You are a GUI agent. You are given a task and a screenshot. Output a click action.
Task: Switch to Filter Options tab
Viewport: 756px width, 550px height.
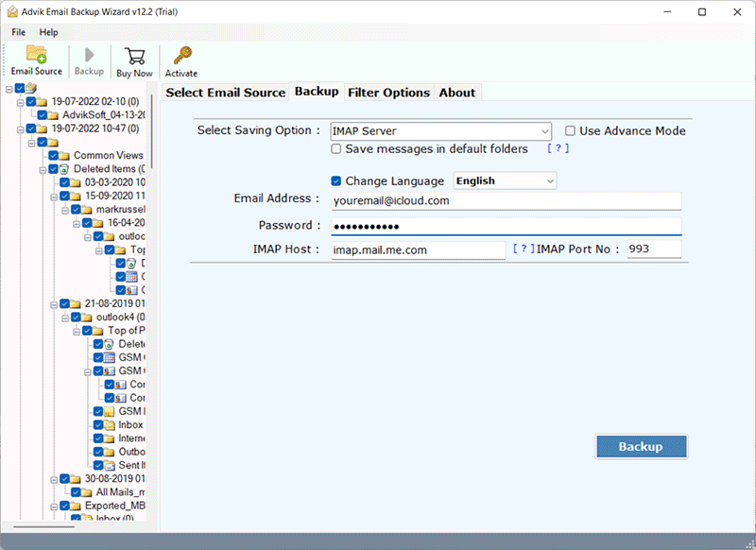tap(388, 93)
